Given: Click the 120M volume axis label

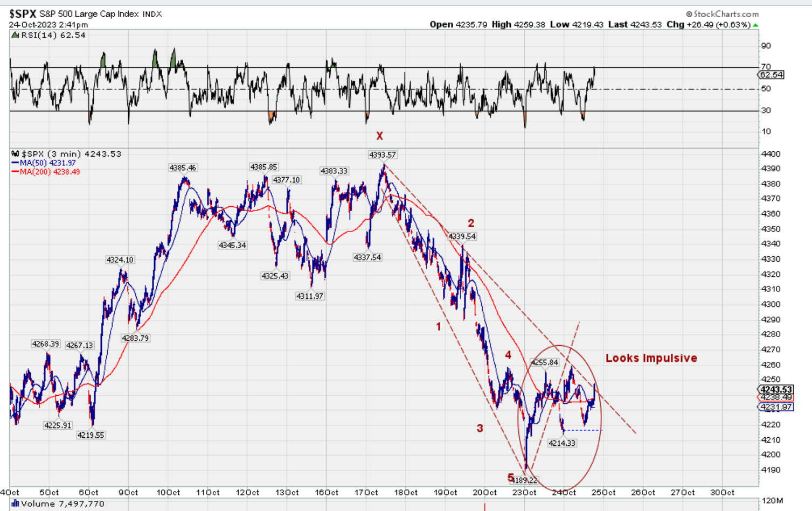Looking at the screenshot, I should (x=772, y=501).
